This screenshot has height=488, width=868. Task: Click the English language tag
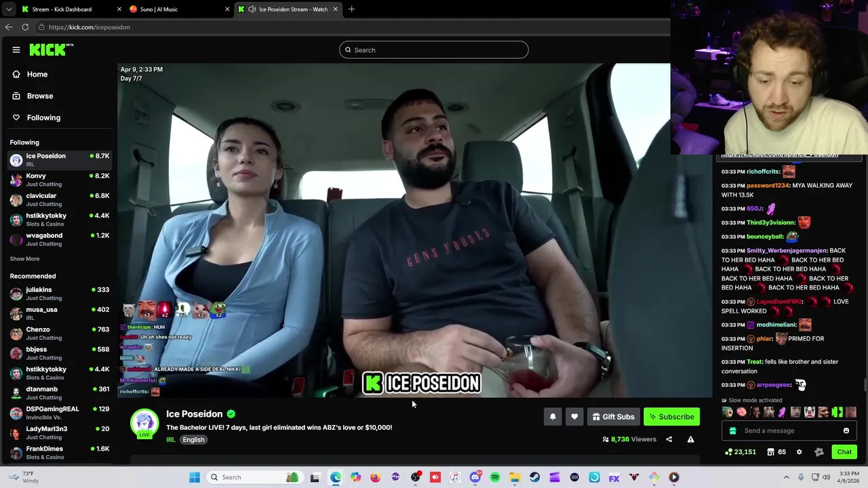tap(193, 440)
